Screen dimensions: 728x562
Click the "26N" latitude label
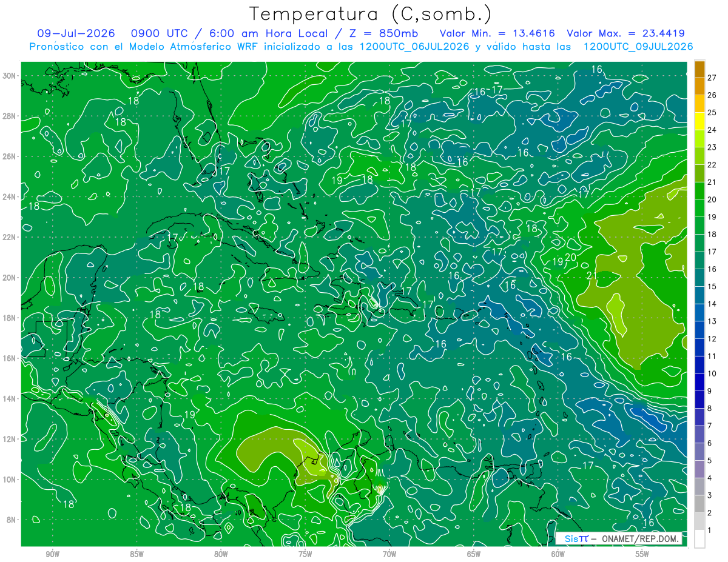10,156
